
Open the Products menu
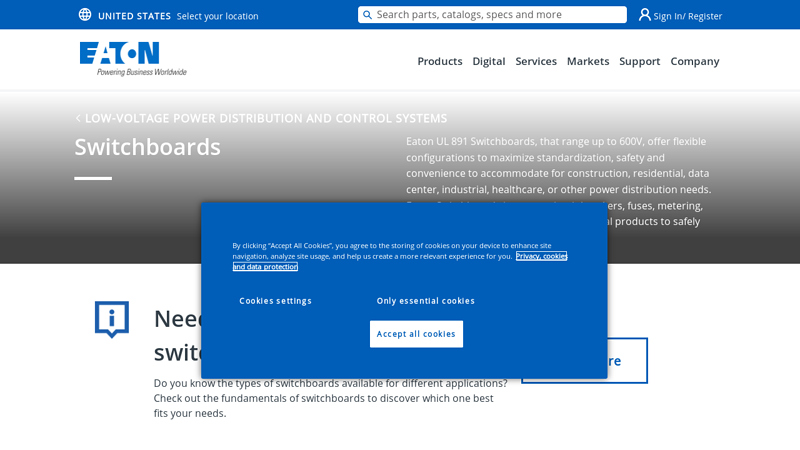(440, 61)
